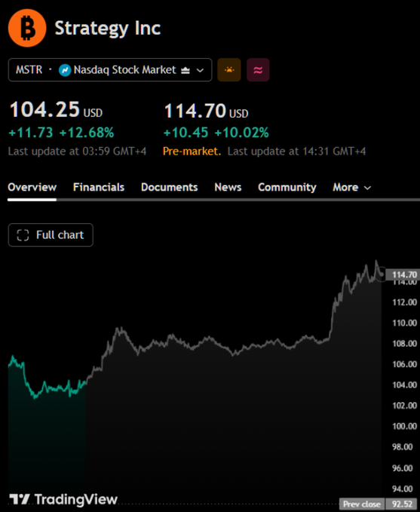Go to the News tab

(x=228, y=187)
